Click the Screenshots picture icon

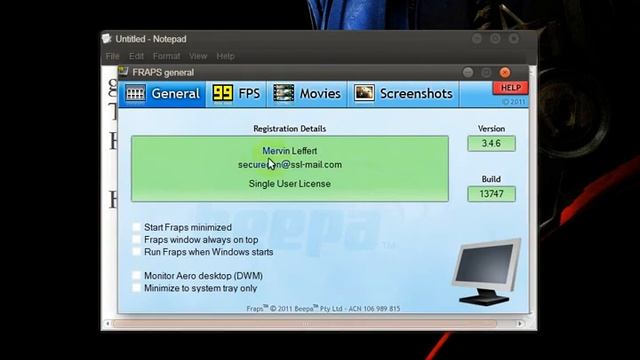(364, 93)
